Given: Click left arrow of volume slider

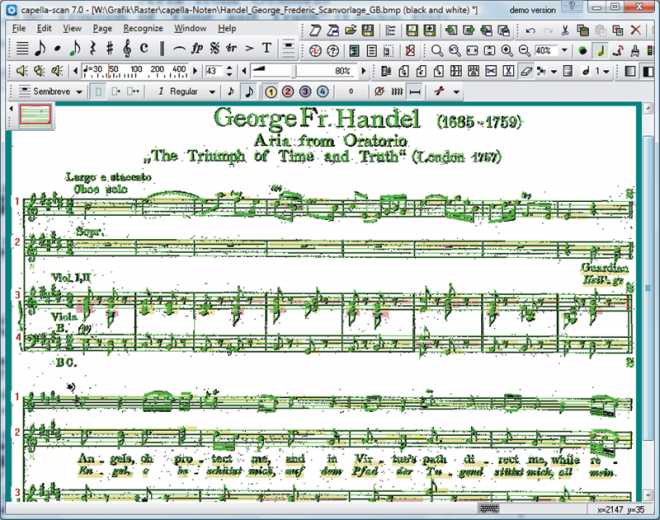Looking at the screenshot, I should tap(244, 71).
